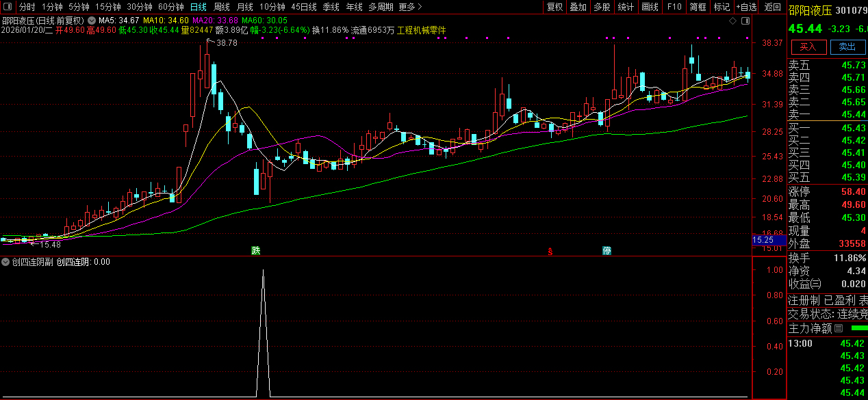Select the 45日线 period
This screenshot has width=868, height=400.
coord(304,7)
